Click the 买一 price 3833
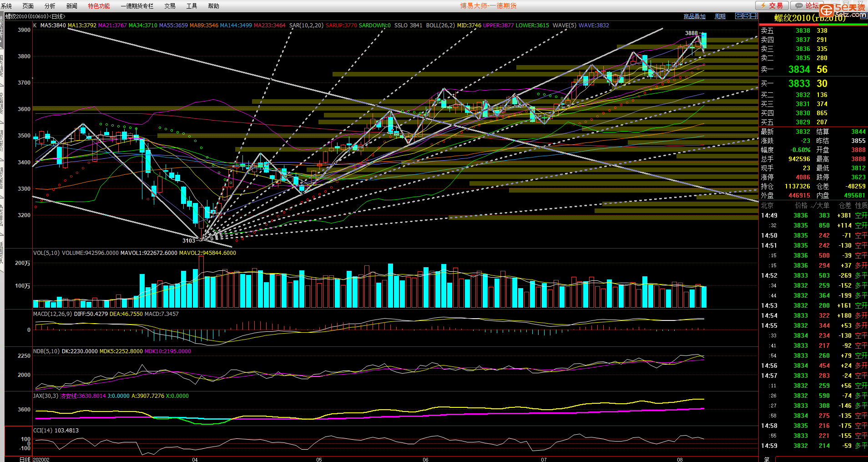This screenshot has height=462, width=868. coord(799,84)
